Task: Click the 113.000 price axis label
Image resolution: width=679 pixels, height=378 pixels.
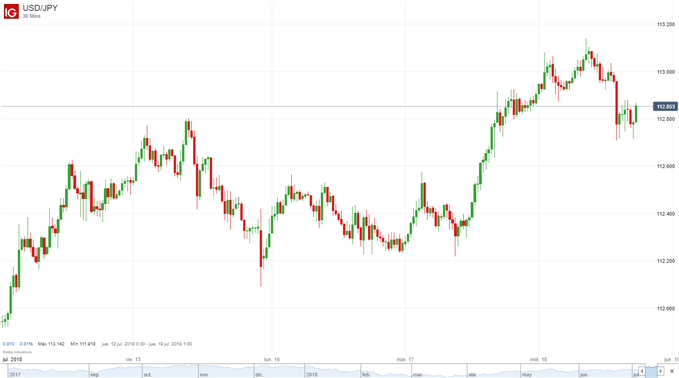Action: point(666,72)
